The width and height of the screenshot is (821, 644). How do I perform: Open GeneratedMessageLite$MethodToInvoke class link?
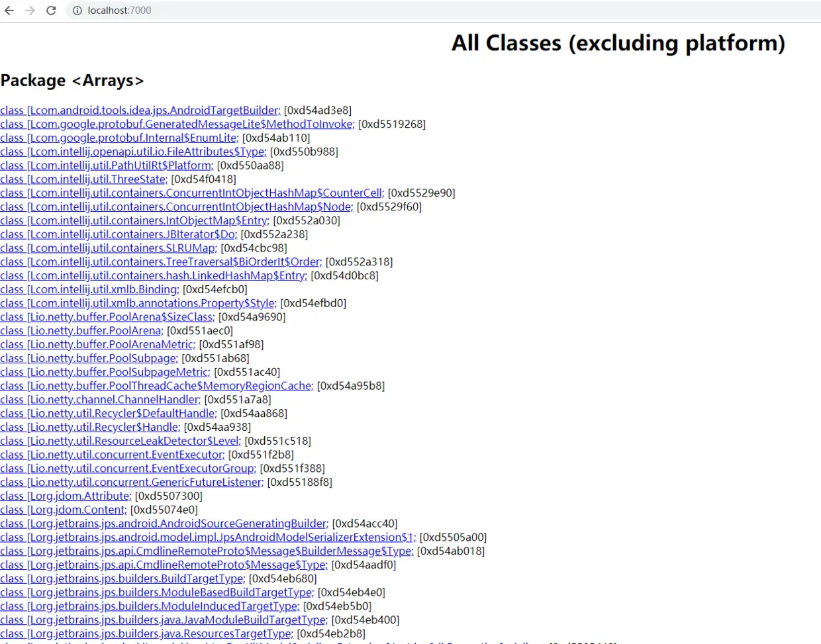pyautogui.click(x=177, y=124)
